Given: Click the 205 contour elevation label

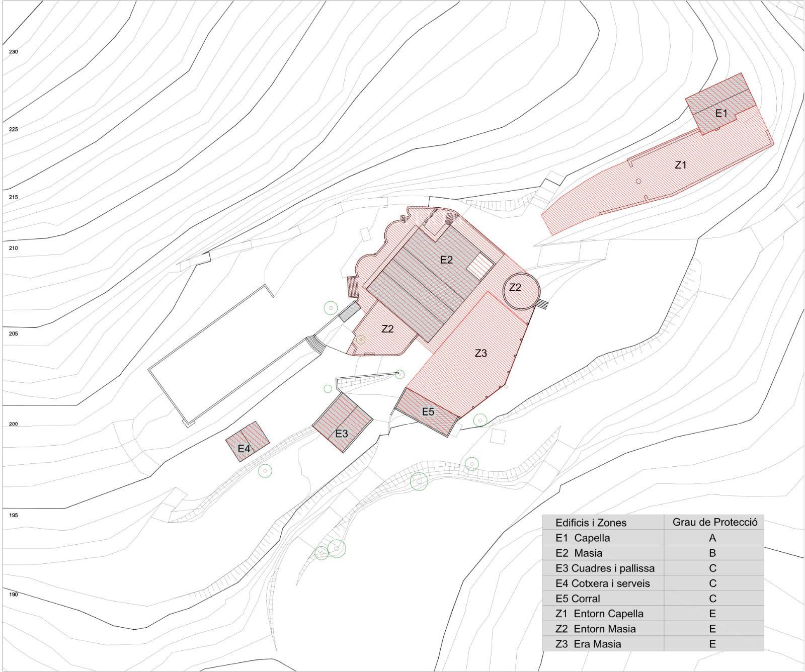Looking at the screenshot, I should pos(14,333).
